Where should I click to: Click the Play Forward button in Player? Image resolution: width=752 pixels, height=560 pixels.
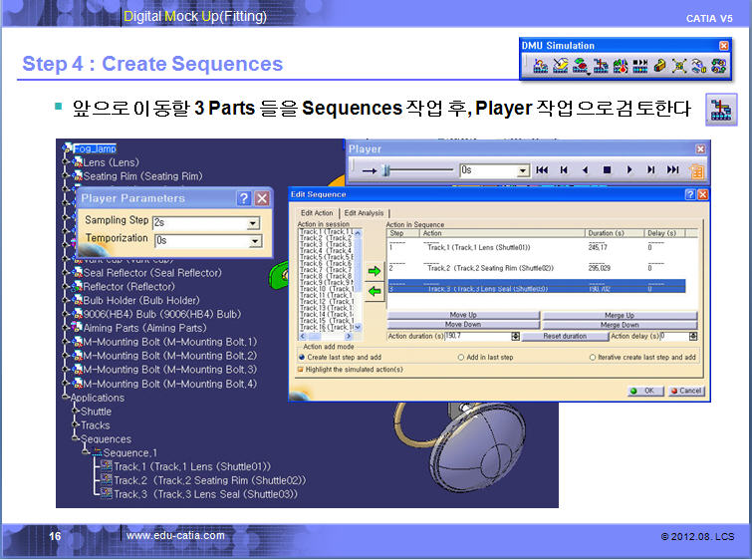[x=629, y=170]
